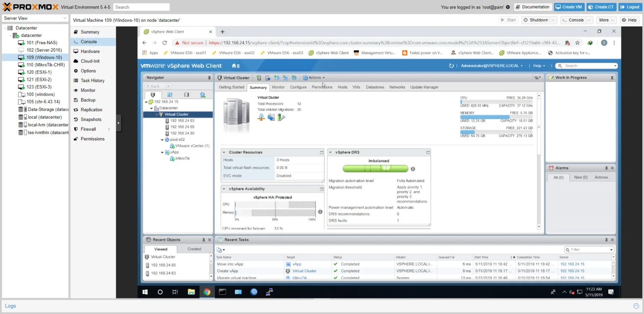Click the STORAGE usage bar
Screen dimensions: 644x314
coord(496,132)
